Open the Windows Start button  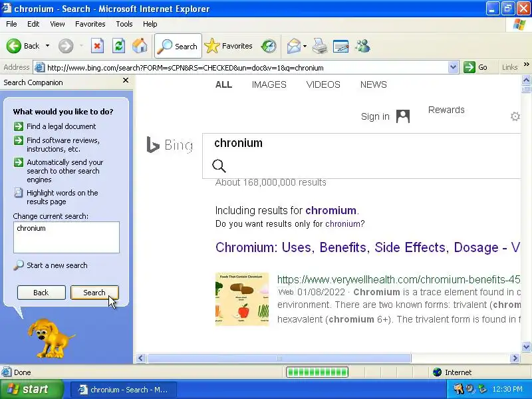(31, 389)
